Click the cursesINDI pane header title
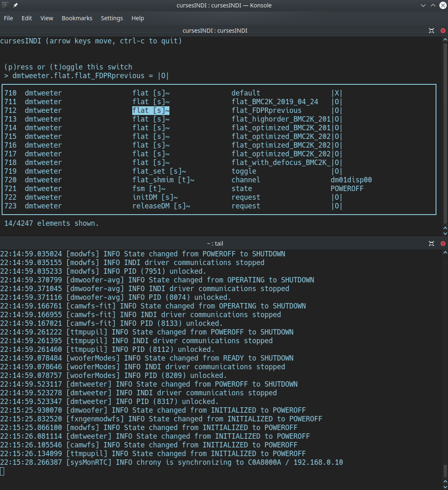Image resolution: width=448 pixels, height=490 pixels. (x=215, y=31)
